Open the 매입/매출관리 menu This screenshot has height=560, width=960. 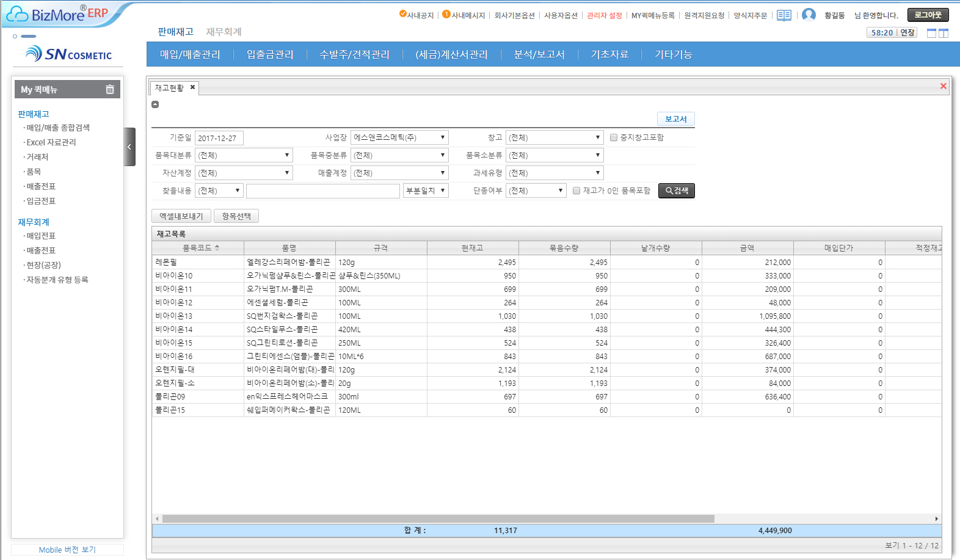point(190,54)
